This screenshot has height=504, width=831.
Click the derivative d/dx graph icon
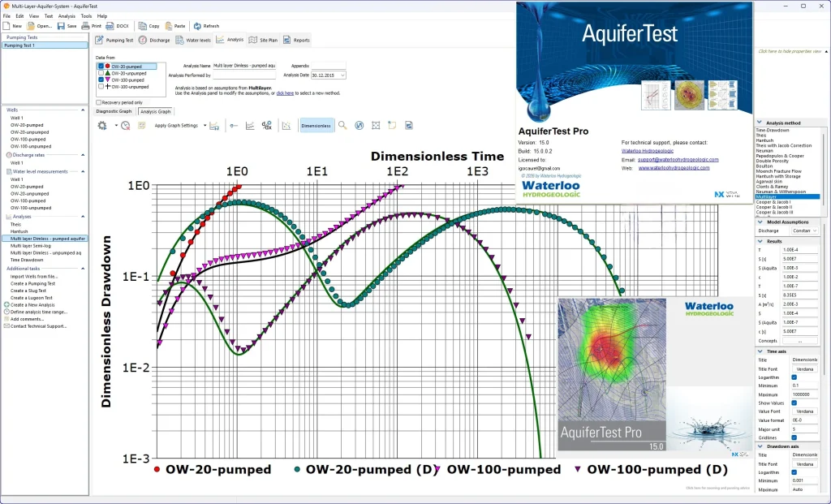(267, 126)
